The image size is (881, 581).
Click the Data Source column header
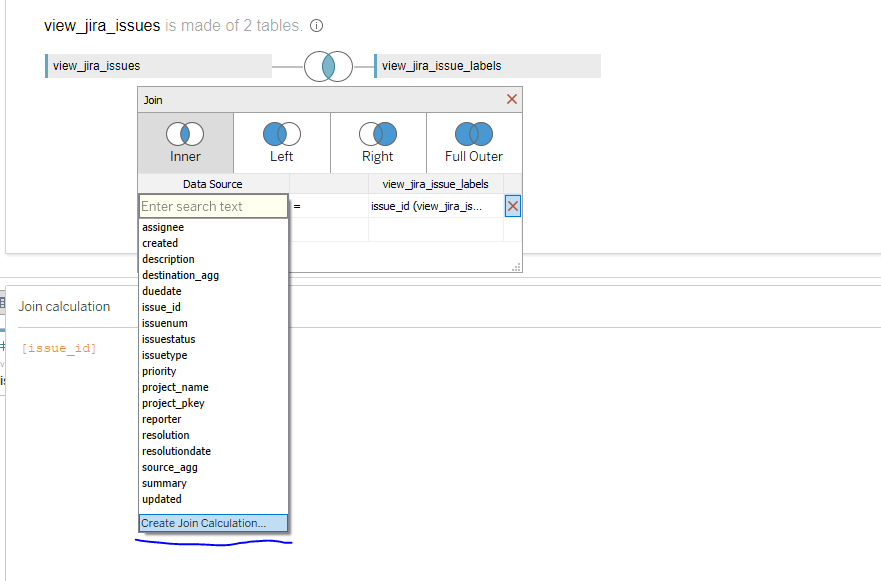(x=213, y=184)
